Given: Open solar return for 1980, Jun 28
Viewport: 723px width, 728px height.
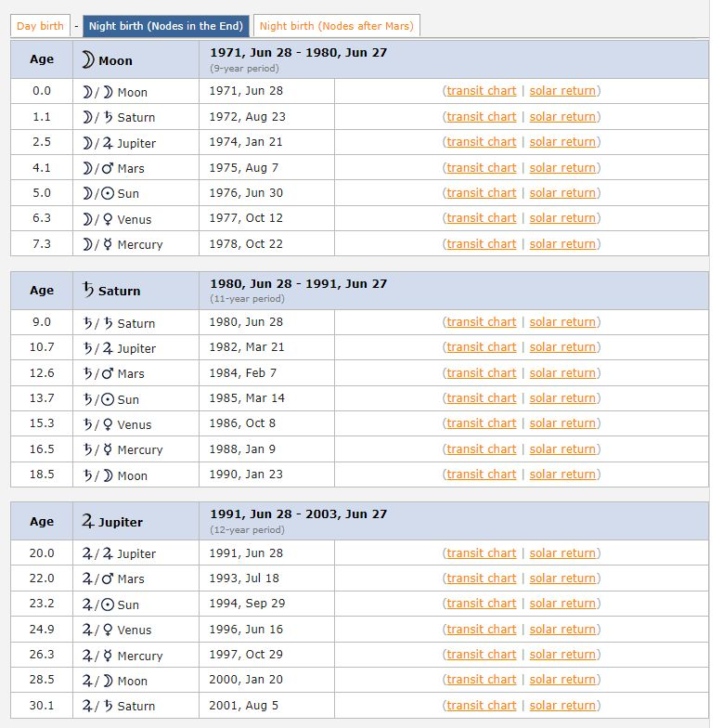Looking at the screenshot, I should [x=562, y=322].
